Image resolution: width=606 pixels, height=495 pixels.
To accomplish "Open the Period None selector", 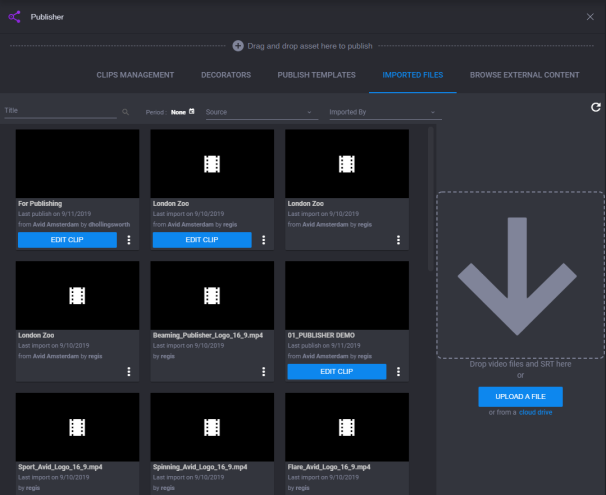I will click(178, 112).
